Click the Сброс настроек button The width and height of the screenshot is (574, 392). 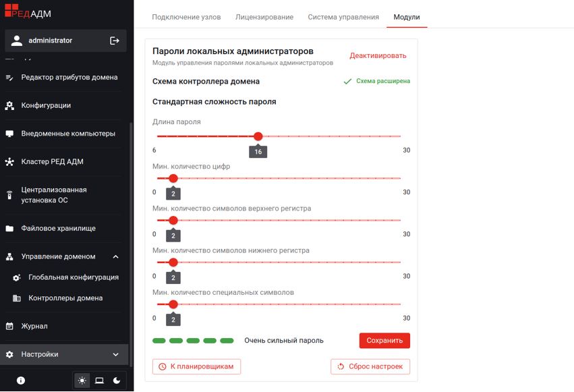pos(370,367)
